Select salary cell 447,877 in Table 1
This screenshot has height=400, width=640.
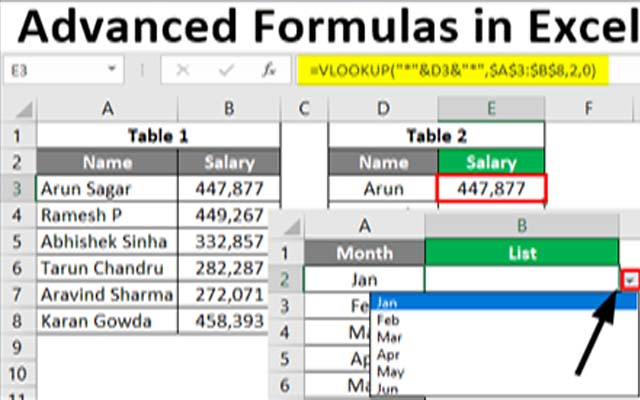coord(229,189)
